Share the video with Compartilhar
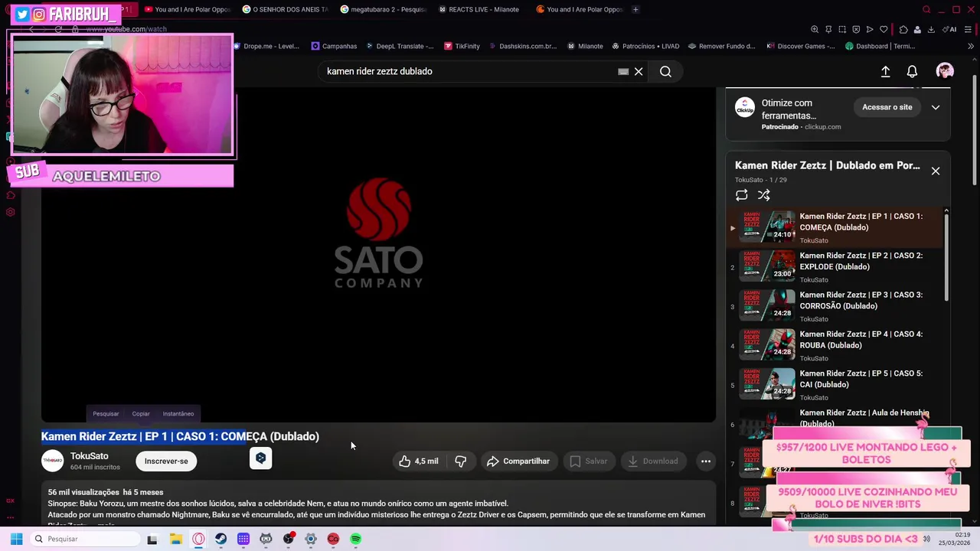Viewport: 980px width, 551px height. point(518,461)
